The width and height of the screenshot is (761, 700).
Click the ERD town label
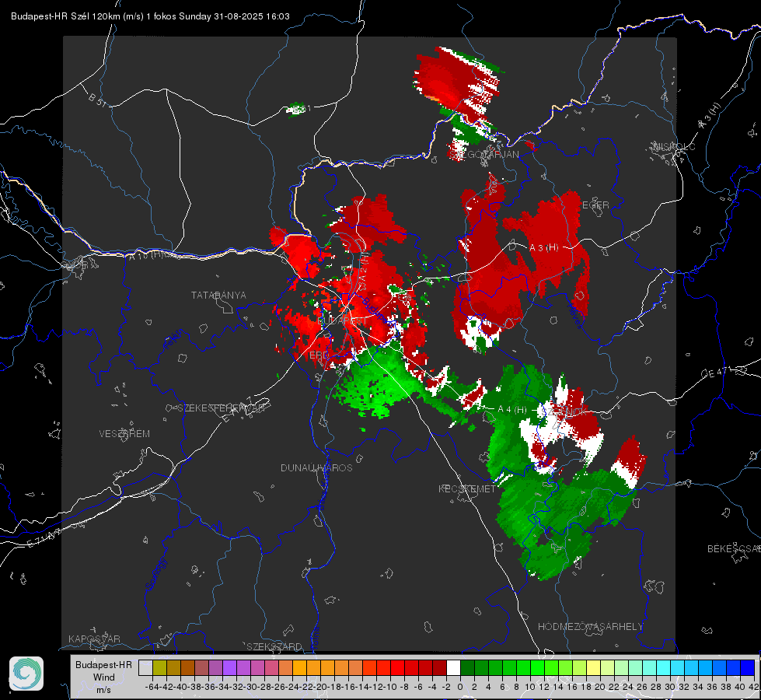pyautogui.click(x=319, y=355)
